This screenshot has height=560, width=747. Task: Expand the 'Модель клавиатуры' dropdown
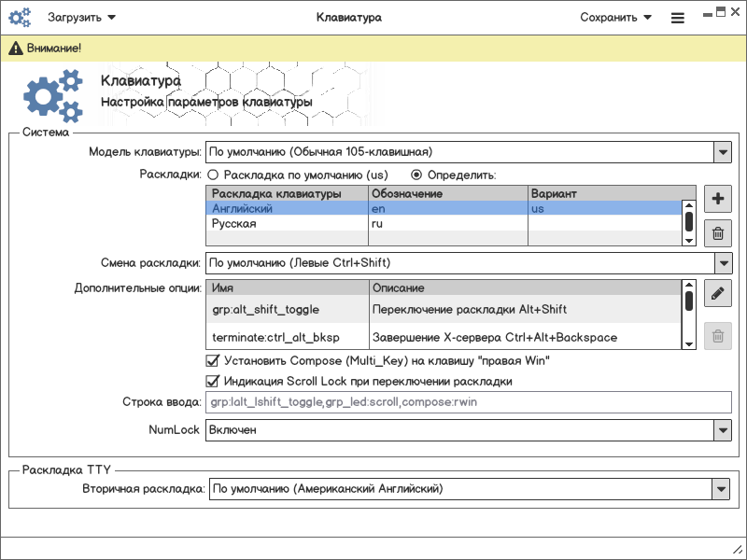[x=722, y=151]
